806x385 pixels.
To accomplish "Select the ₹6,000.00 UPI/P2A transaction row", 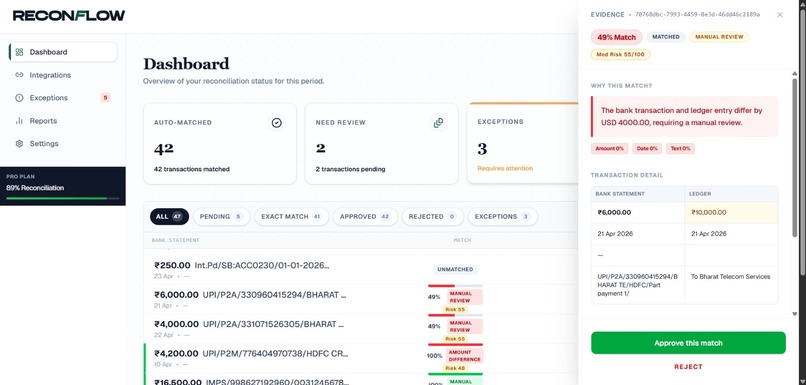I will coord(361,299).
